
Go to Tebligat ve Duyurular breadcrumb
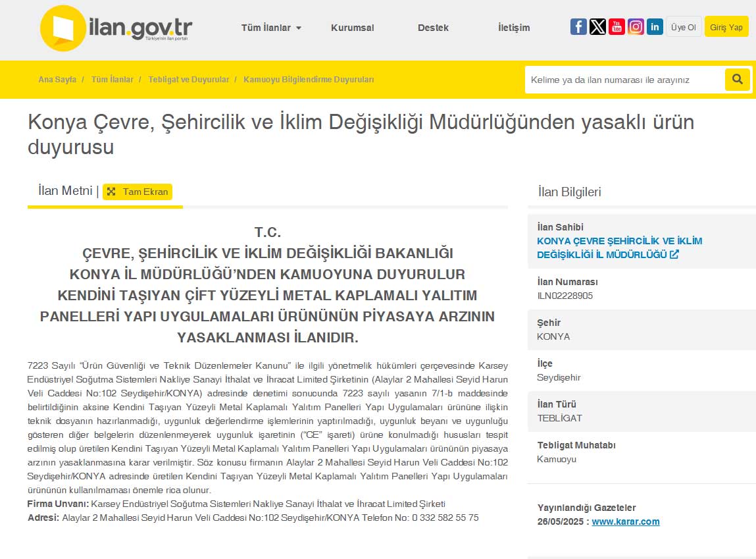coord(189,80)
